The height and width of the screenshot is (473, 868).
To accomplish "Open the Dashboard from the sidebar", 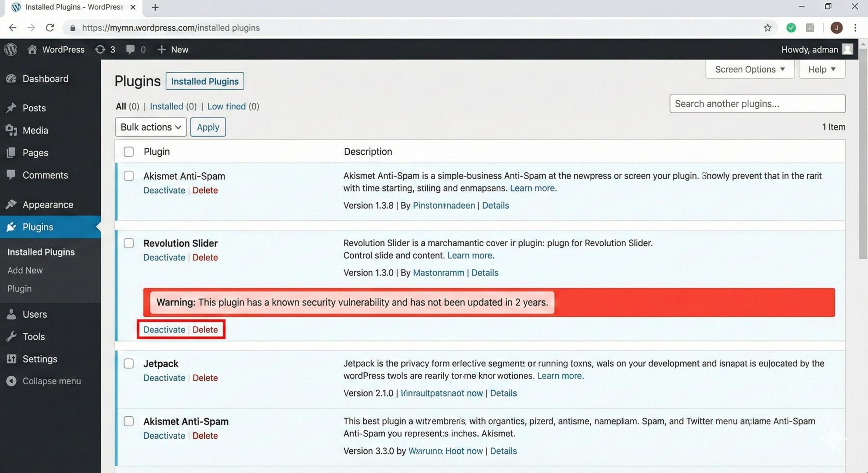I will pyautogui.click(x=11, y=79).
